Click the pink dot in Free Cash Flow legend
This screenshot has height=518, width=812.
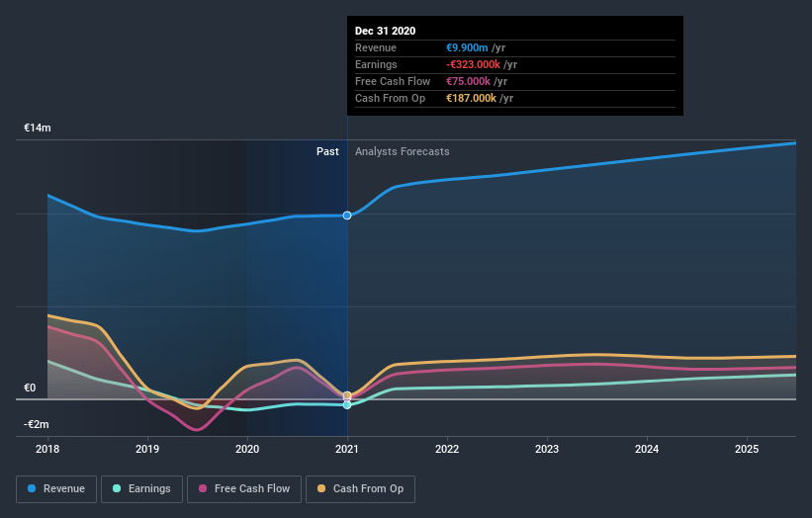coord(203,488)
